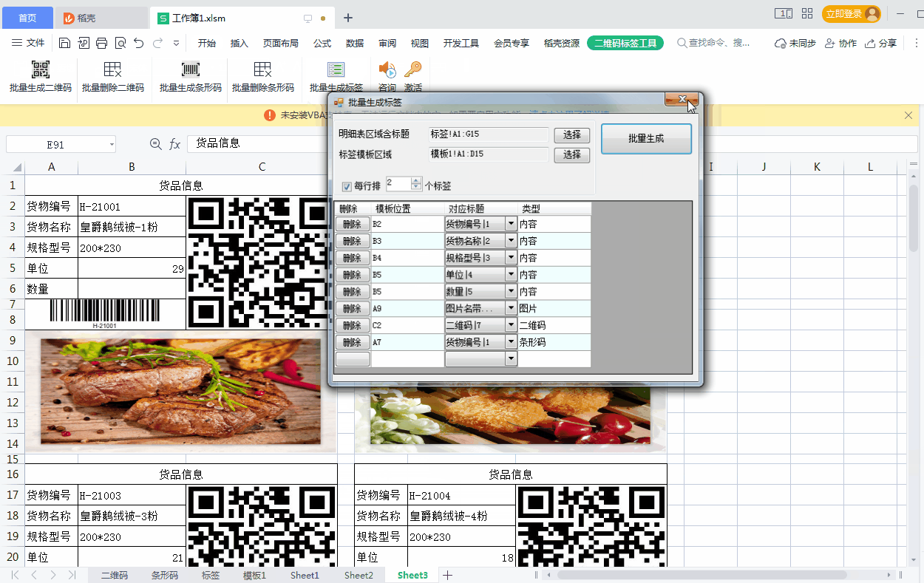The image size is (924, 583).
Task: Switch to the 页面布局 tab
Action: [281, 44]
